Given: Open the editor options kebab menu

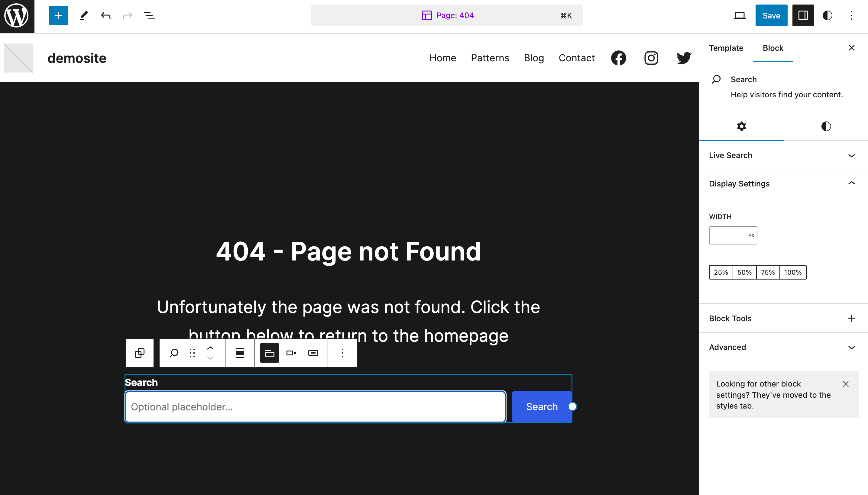Looking at the screenshot, I should point(852,15).
